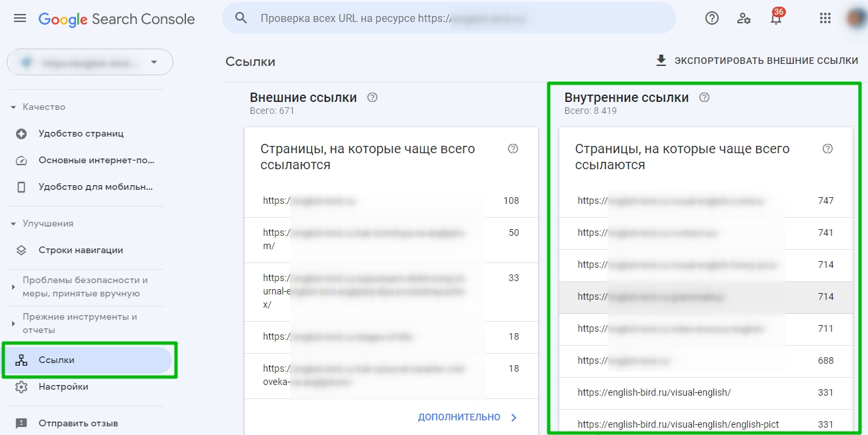Image resolution: width=868 pixels, height=435 pixels.
Task: Click the Удобство страниц icon
Action: click(x=21, y=134)
